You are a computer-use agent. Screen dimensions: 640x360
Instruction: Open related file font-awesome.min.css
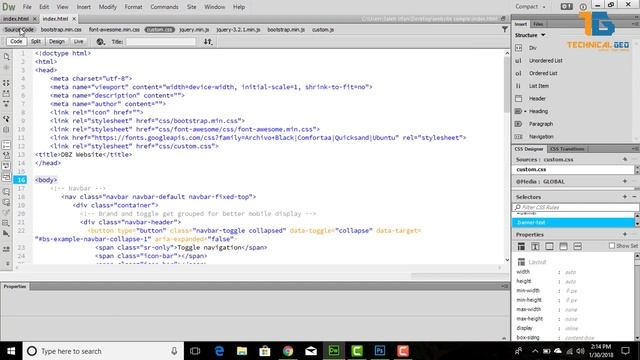[114, 29]
